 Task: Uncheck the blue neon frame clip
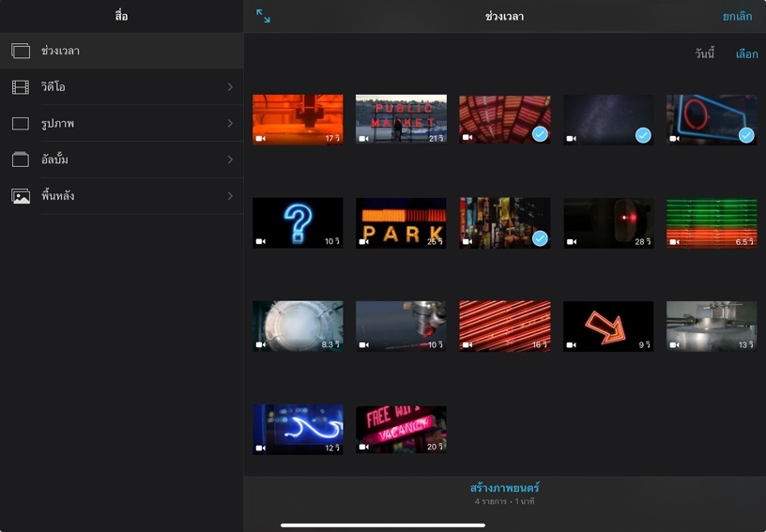coord(746,135)
